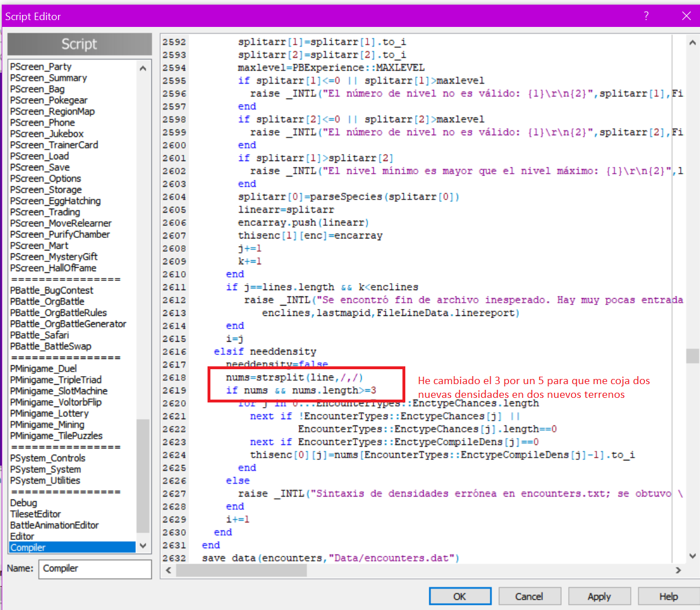Select the highlighted Compiler script
This screenshot has height=610, width=700.
pos(28,548)
